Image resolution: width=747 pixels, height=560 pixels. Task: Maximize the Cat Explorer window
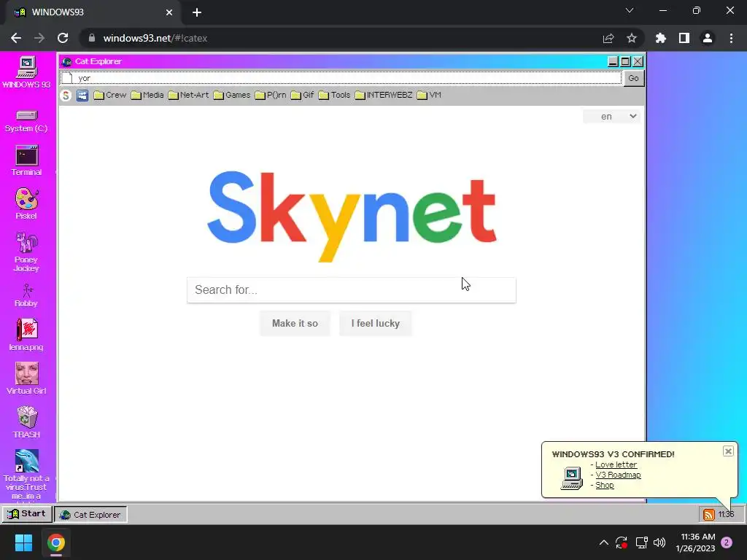(x=625, y=61)
